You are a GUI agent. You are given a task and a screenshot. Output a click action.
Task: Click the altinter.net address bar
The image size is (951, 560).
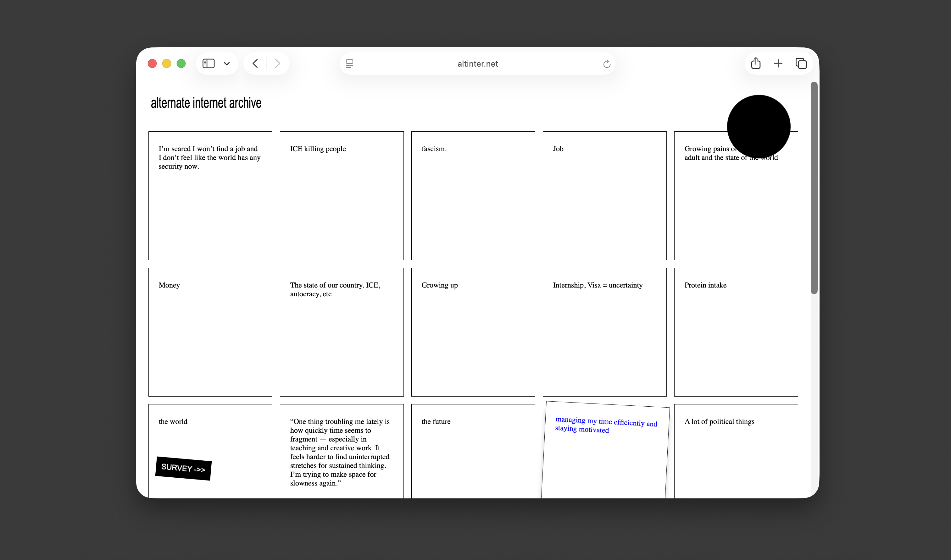click(478, 64)
